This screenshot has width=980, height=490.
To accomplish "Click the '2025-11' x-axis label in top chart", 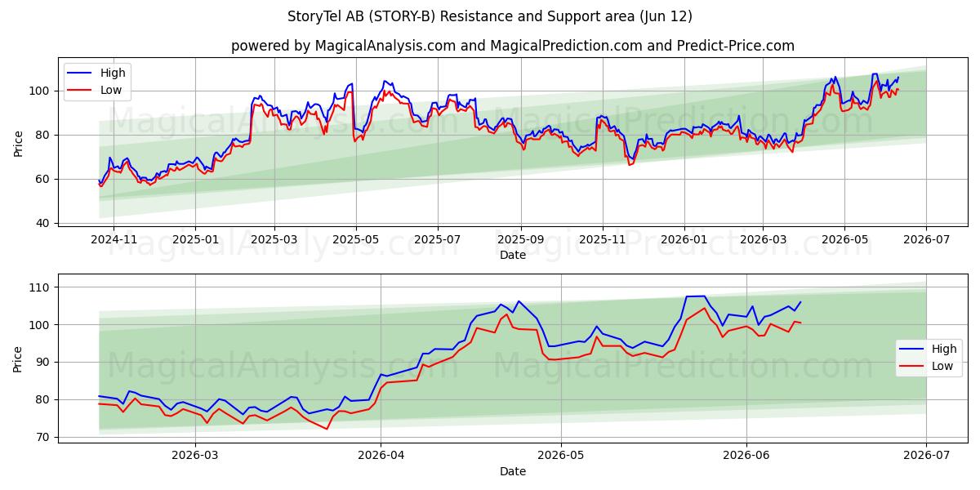I will coord(603,239).
